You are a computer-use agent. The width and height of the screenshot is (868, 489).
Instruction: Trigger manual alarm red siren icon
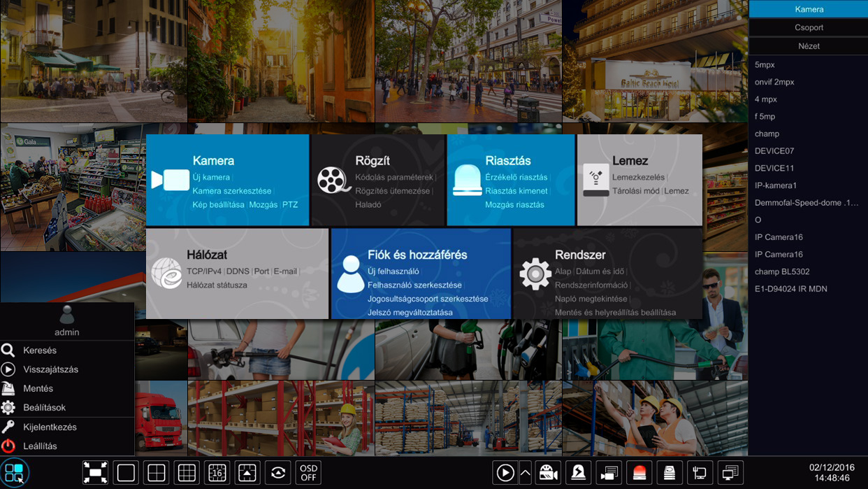pos(639,473)
